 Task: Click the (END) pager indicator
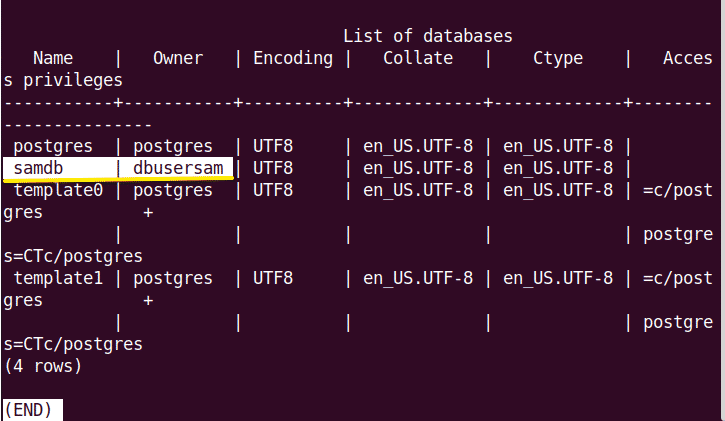33,410
